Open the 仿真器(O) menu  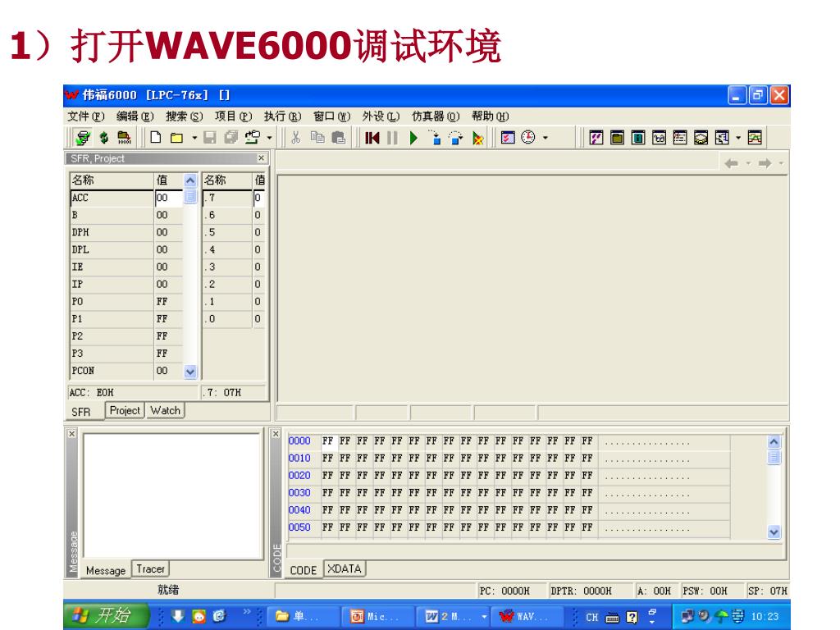click(436, 116)
